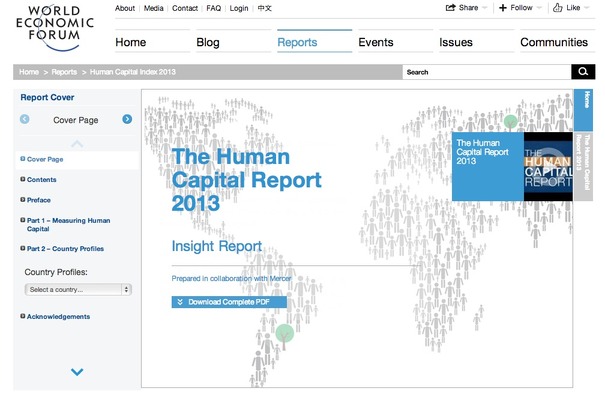Click the down chevron below the sidebar list
The height and width of the screenshot is (400, 605).
click(x=77, y=372)
